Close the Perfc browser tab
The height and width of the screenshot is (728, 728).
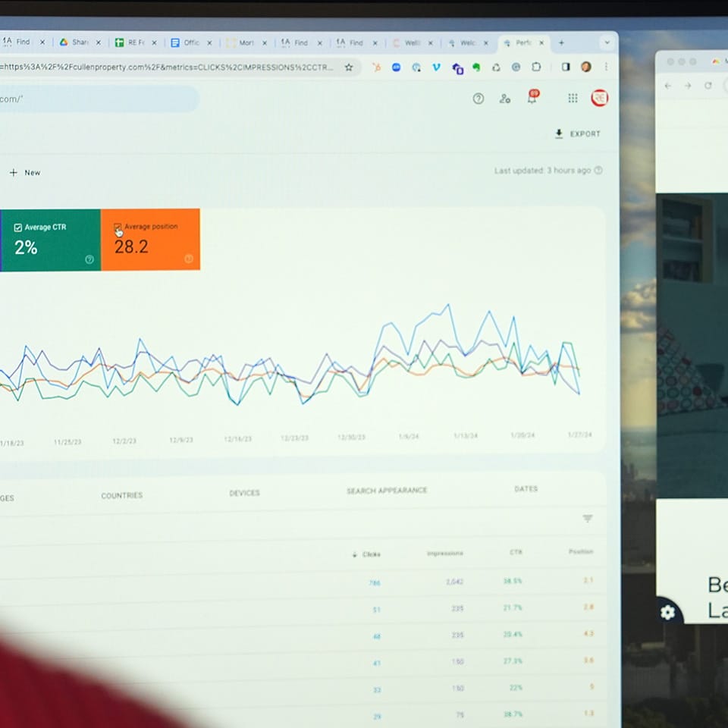(541, 42)
